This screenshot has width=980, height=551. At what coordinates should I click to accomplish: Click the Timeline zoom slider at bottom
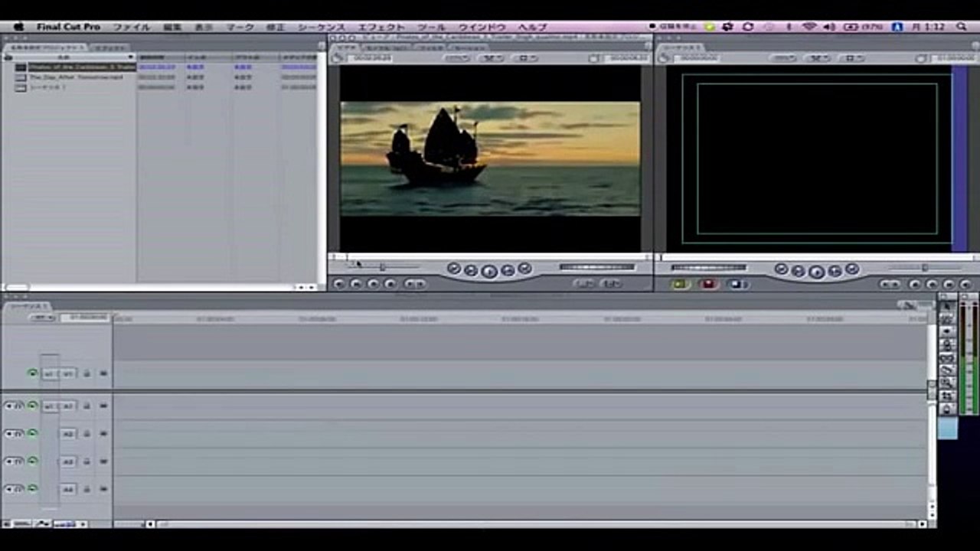(129, 524)
